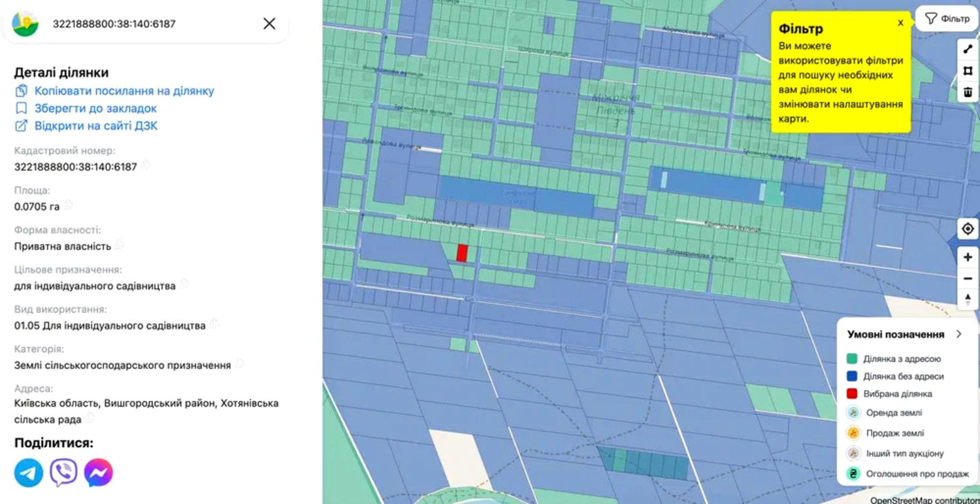The width and height of the screenshot is (980, 504).
Task: Click the 'Умовні позначення' legend title
Action: [x=896, y=334]
